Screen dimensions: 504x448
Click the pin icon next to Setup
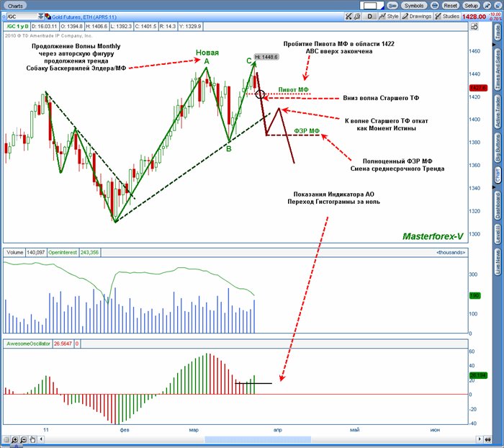487,6
